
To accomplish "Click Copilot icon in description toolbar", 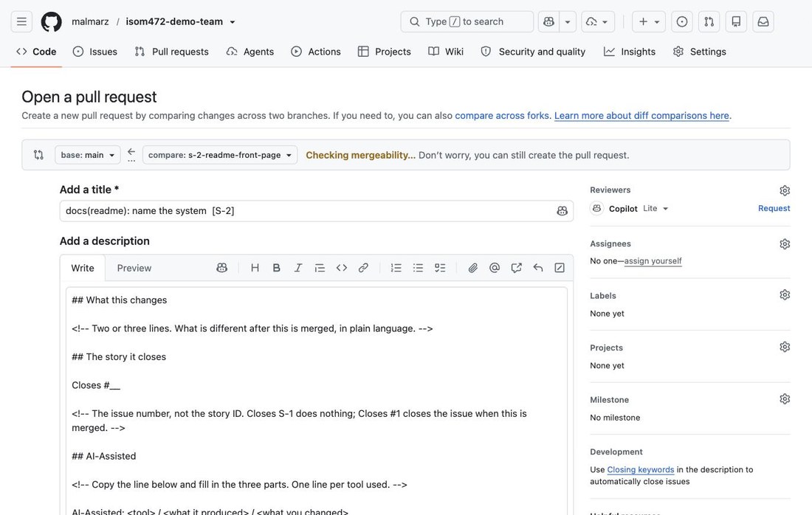I will [221, 268].
